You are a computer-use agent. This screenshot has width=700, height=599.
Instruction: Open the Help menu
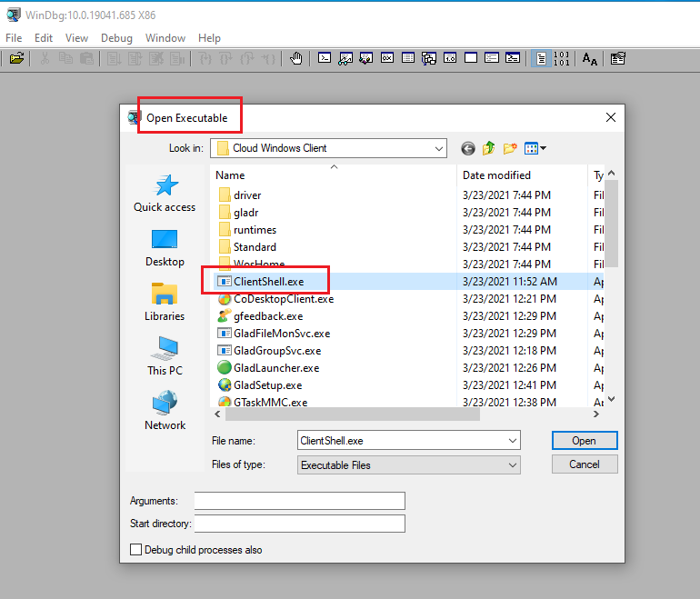[x=209, y=38]
